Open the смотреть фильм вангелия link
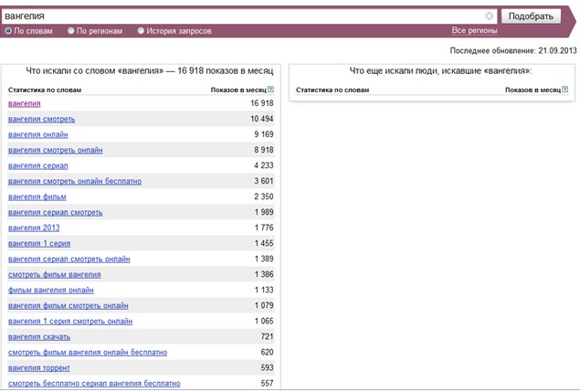The height and width of the screenshot is (392, 580). pos(55,275)
